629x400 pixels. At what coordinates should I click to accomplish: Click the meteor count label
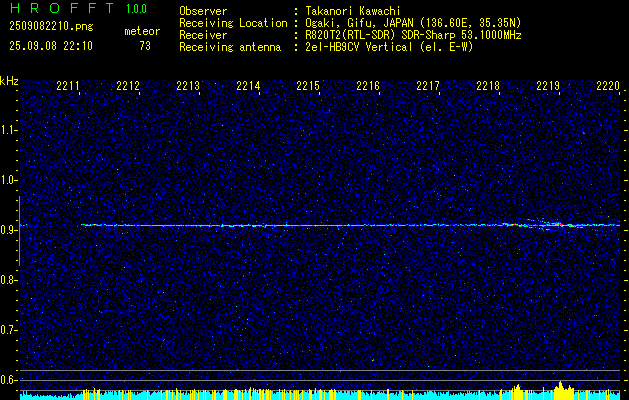click(142, 31)
